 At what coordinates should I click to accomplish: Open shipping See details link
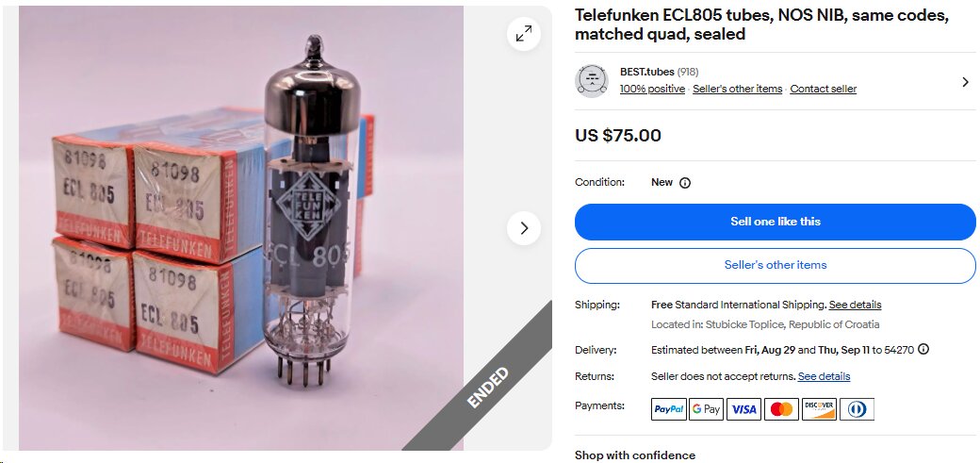click(855, 305)
